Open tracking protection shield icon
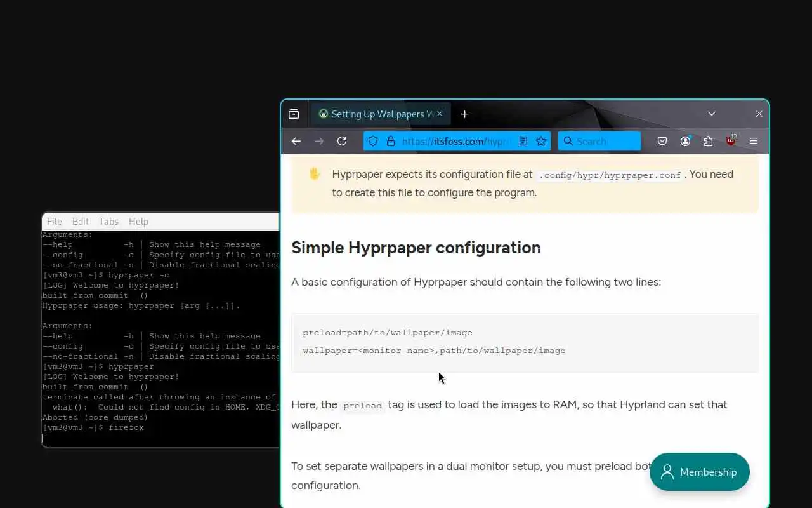The height and width of the screenshot is (508, 812). (373, 141)
